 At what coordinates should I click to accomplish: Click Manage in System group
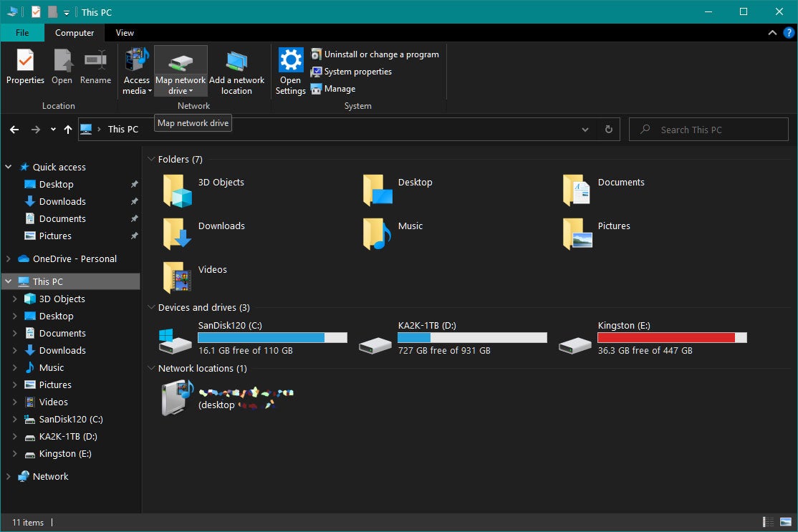(333, 89)
